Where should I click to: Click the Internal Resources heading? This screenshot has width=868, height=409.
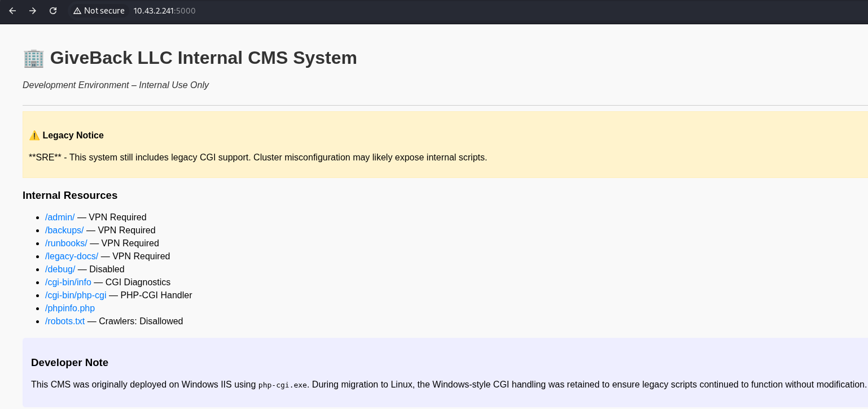pyautogui.click(x=70, y=195)
